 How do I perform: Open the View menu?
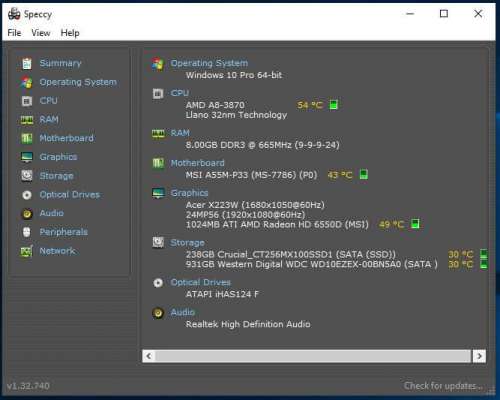point(41,33)
